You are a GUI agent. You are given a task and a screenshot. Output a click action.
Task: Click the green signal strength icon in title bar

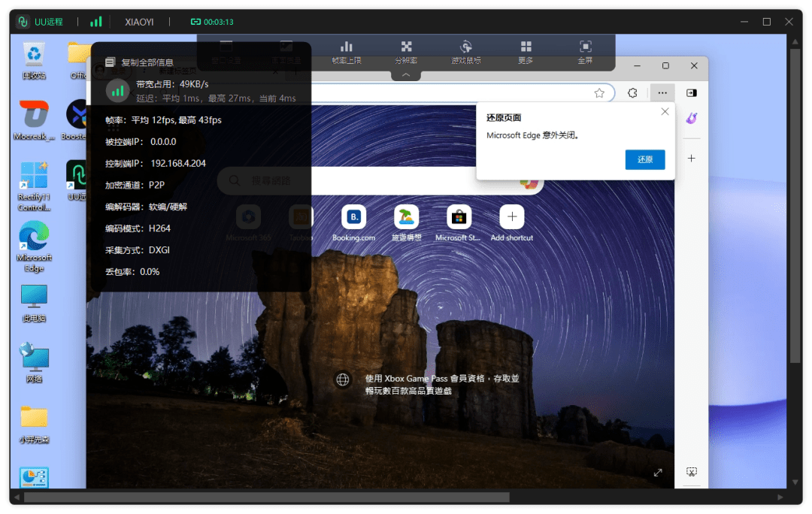(x=96, y=22)
